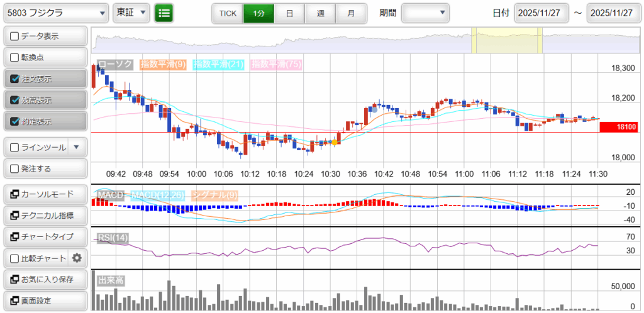The image size is (644, 313).
Task: Uncheck the 注文表示 checkbox
Action: [x=15, y=79]
